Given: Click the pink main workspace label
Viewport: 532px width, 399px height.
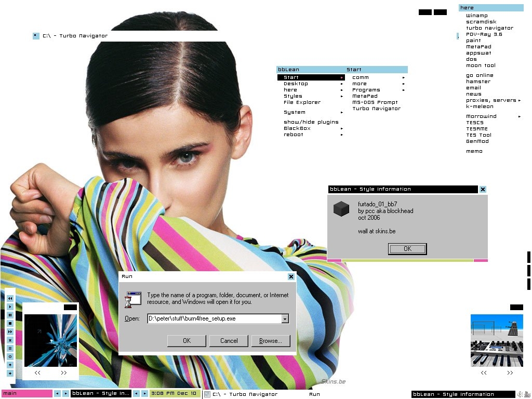Looking at the screenshot, I should point(27,394).
